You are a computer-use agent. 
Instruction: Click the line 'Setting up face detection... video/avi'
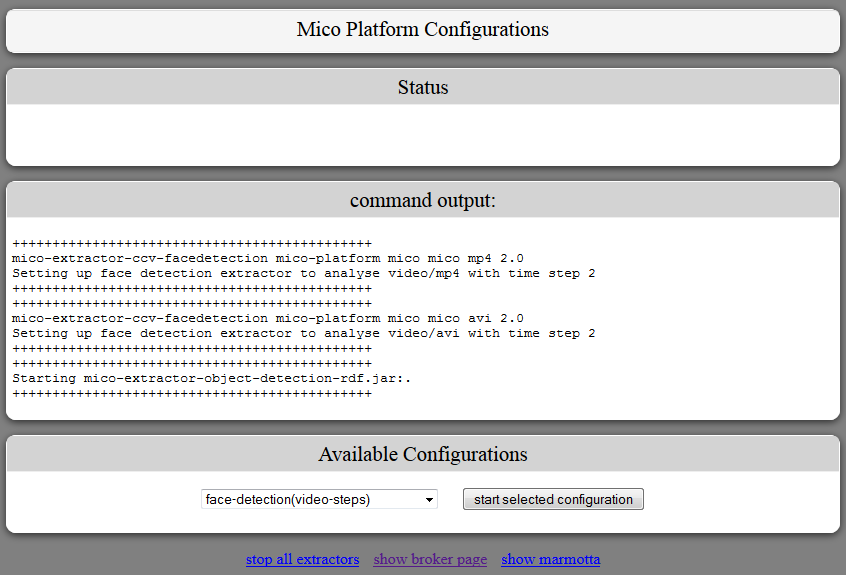304,333
